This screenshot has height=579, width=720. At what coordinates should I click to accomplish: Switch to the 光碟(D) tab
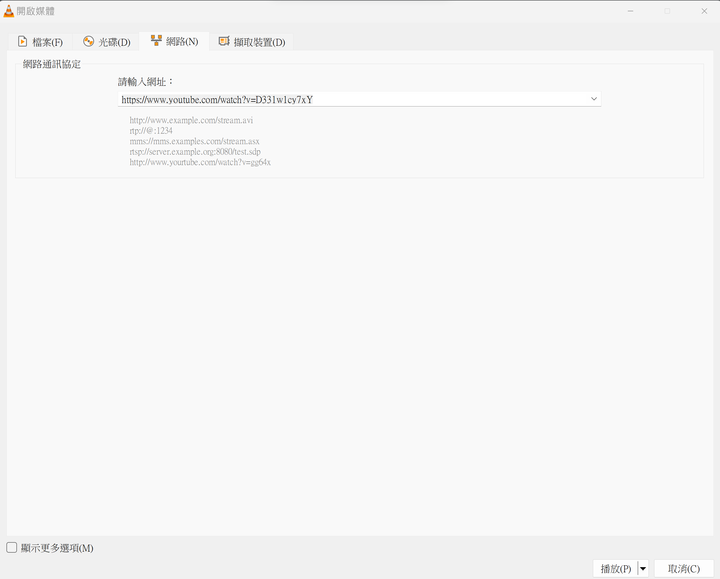(107, 42)
